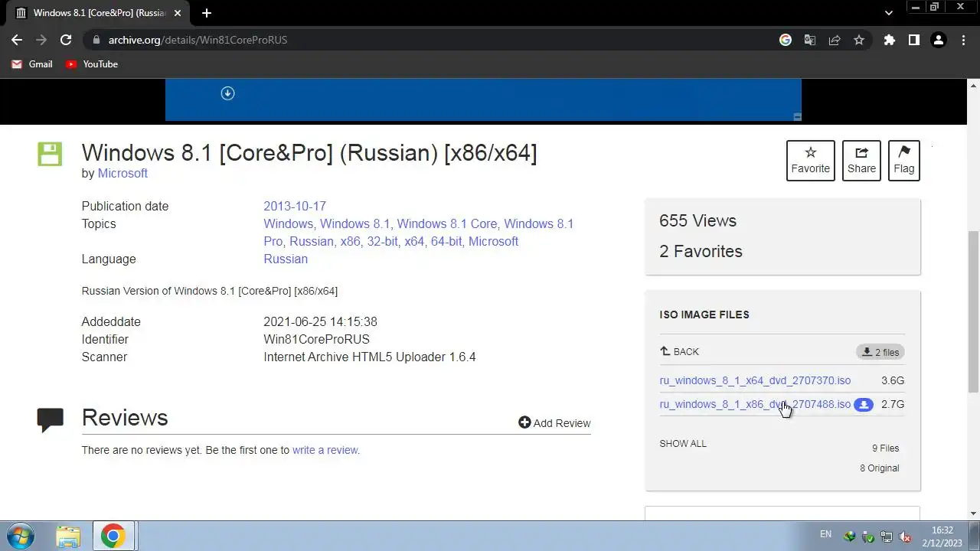
Task: Click the Favorite button
Action: [811, 160]
